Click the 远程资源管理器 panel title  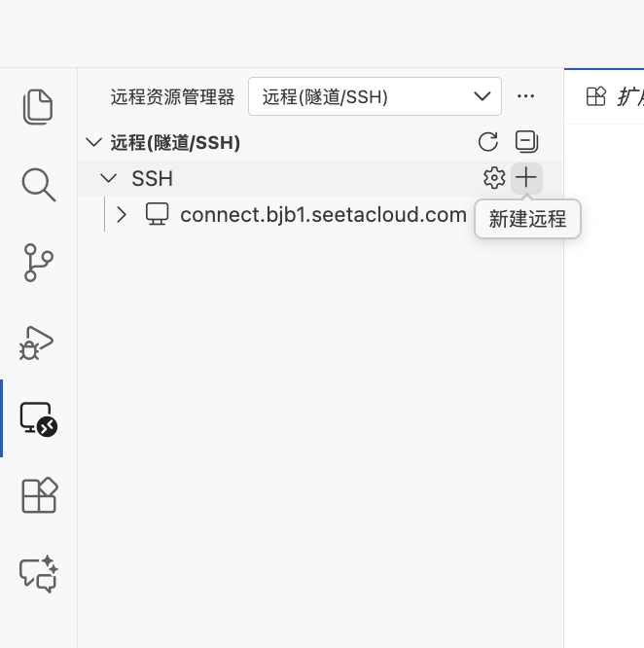pyautogui.click(x=173, y=96)
